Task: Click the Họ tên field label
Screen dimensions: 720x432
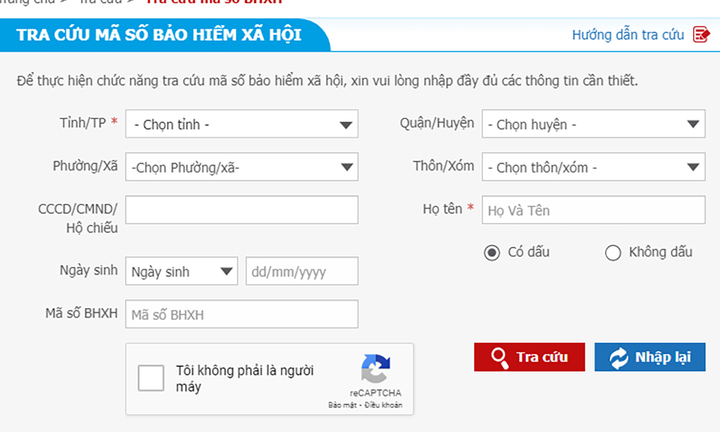Action: [x=442, y=209]
